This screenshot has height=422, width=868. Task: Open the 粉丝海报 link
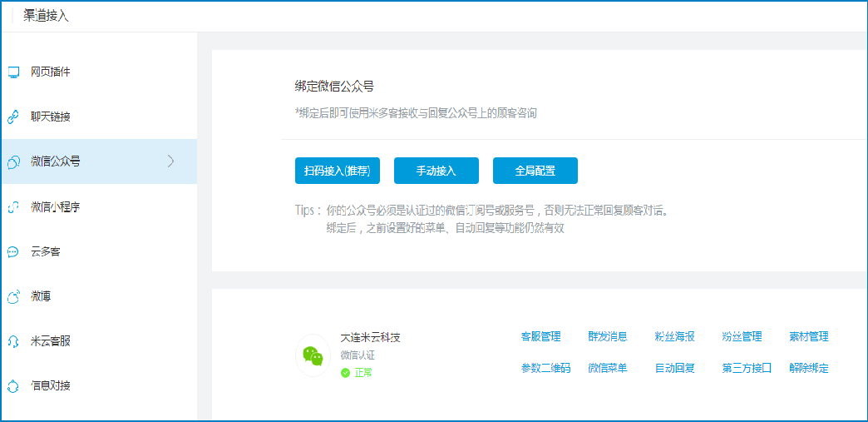674,337
